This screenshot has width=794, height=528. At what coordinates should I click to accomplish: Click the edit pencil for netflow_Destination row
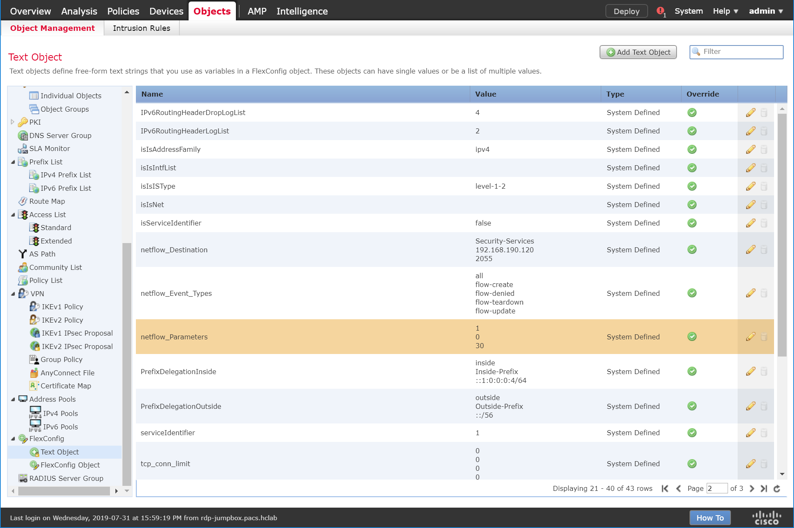pyautogui.click(x=750, y=250)
